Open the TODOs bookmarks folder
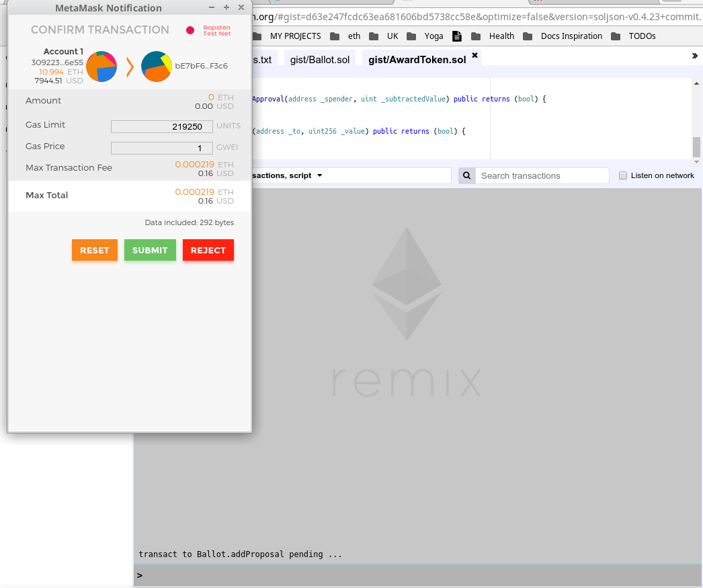The image size is (703, 588). coord(634,36)
